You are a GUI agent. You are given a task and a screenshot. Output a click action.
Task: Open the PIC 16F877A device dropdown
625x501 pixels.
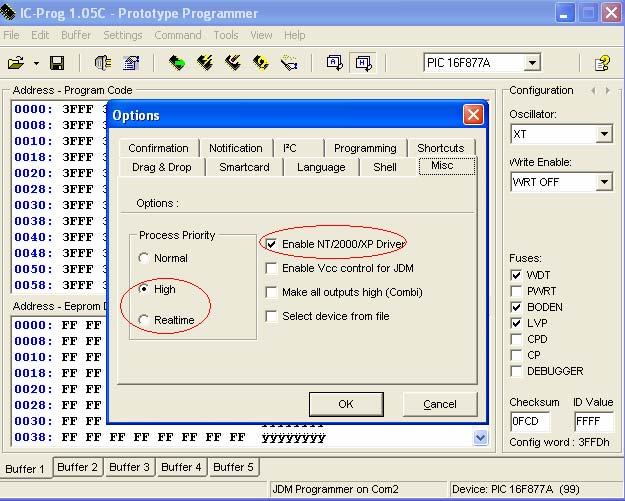(532, 63)
